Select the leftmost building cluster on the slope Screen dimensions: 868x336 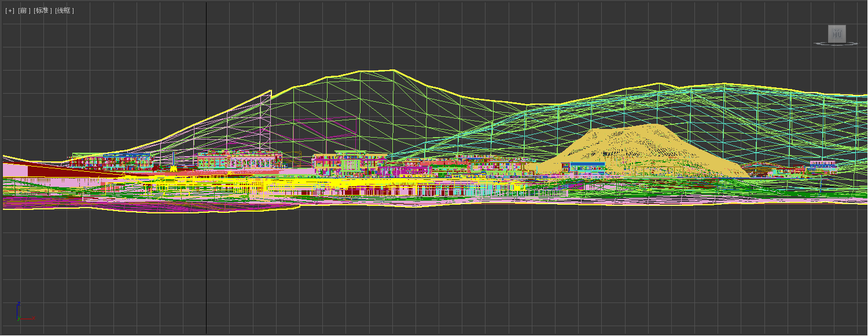click(x=110, y=161)
